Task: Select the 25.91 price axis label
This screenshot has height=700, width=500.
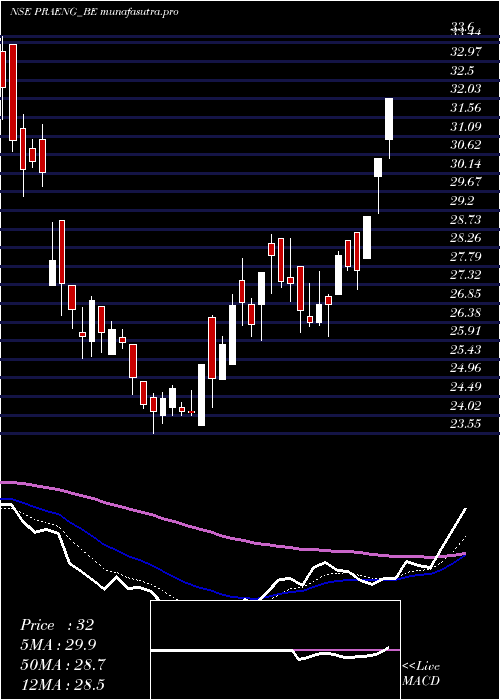Action: (466, 330)
